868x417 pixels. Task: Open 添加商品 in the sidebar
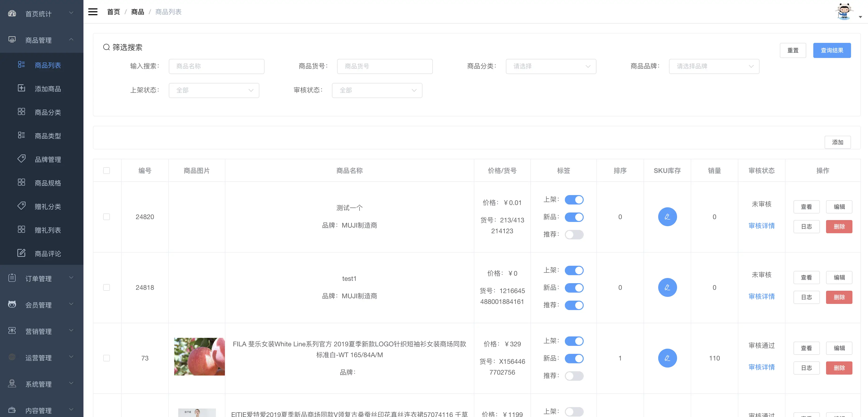[x=42, y=89]
